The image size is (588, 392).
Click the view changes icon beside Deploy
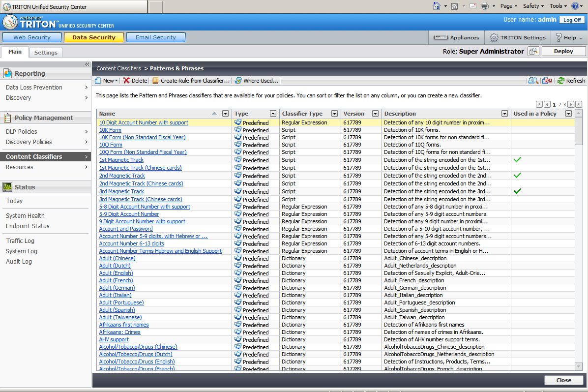click(x=533, y=51)
